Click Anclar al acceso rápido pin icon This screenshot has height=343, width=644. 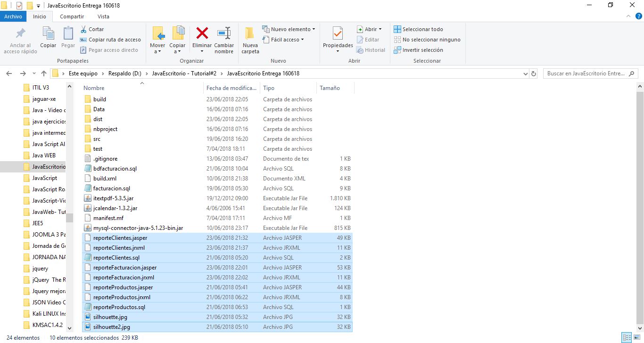point(20,34)
